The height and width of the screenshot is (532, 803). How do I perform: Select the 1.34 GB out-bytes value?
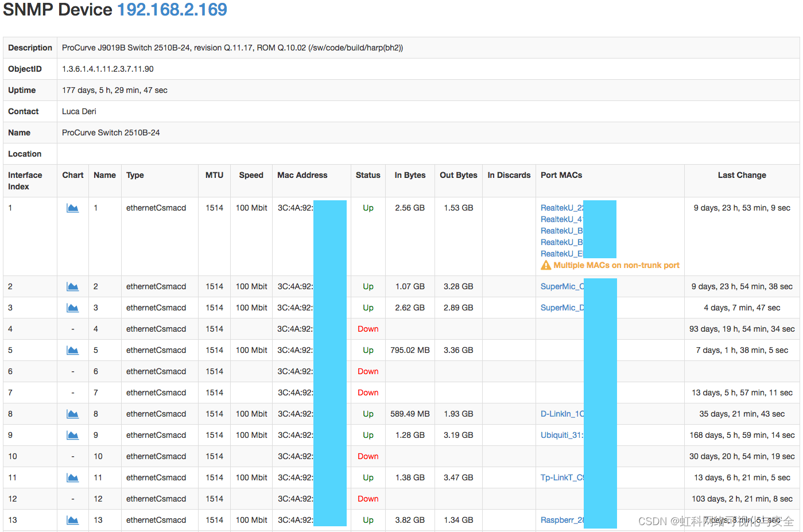pos(459,520)
